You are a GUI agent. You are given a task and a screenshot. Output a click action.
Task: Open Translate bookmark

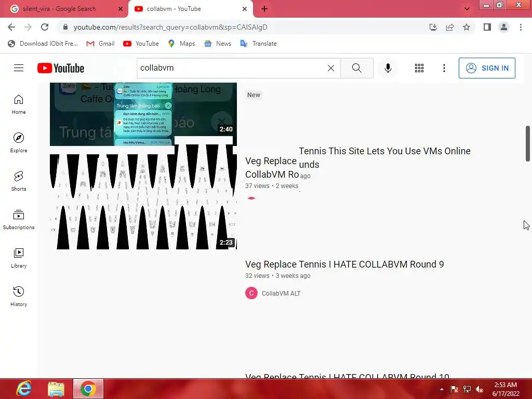tap(259, 44)
